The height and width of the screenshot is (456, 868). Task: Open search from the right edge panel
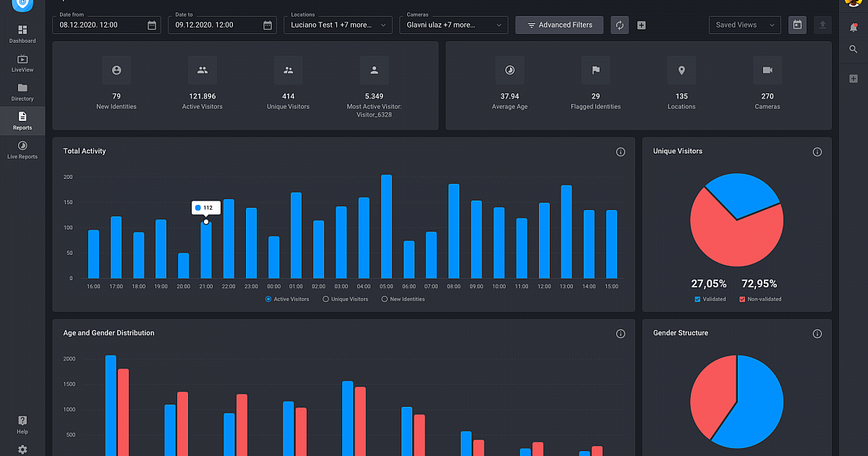(x=854, y=49)
